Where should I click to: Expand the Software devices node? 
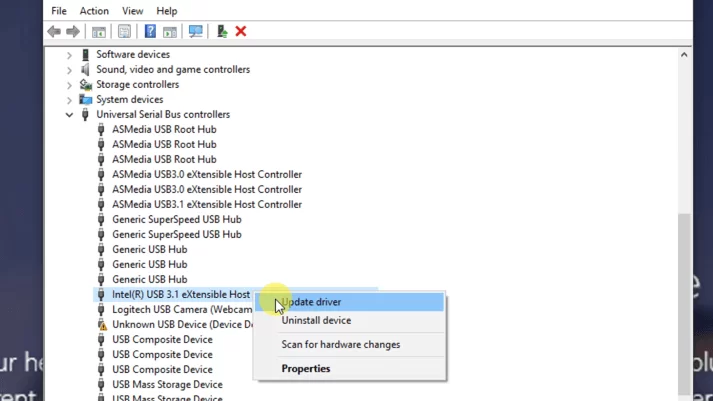pos(69,55)
